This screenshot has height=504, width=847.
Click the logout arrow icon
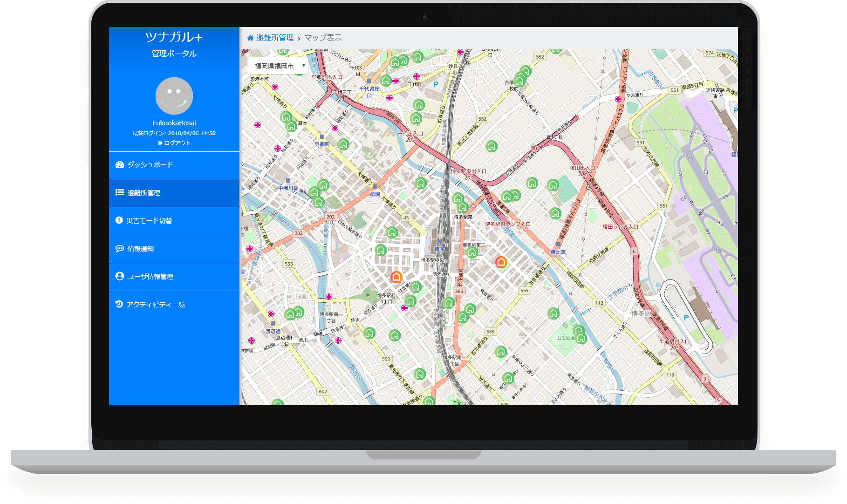160,143
